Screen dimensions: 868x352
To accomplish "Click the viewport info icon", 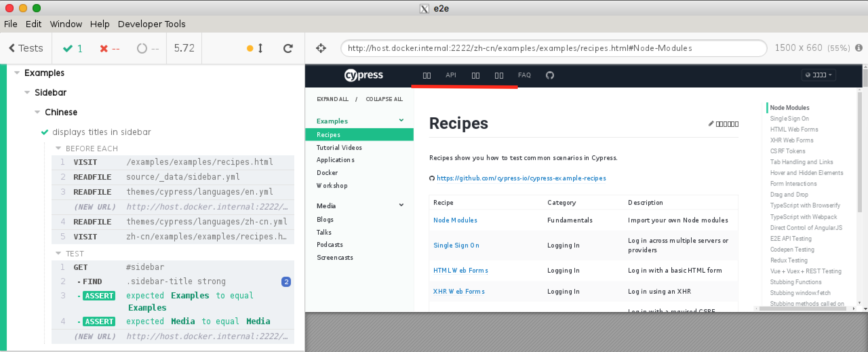I will (x=859, y=48).
